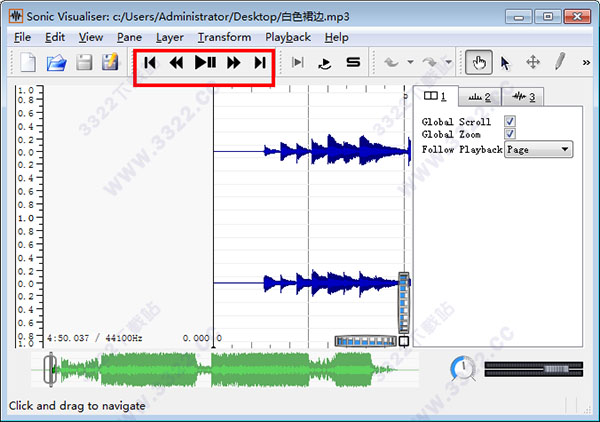Toggle Play/Pause playback

(x=205, y=62)
